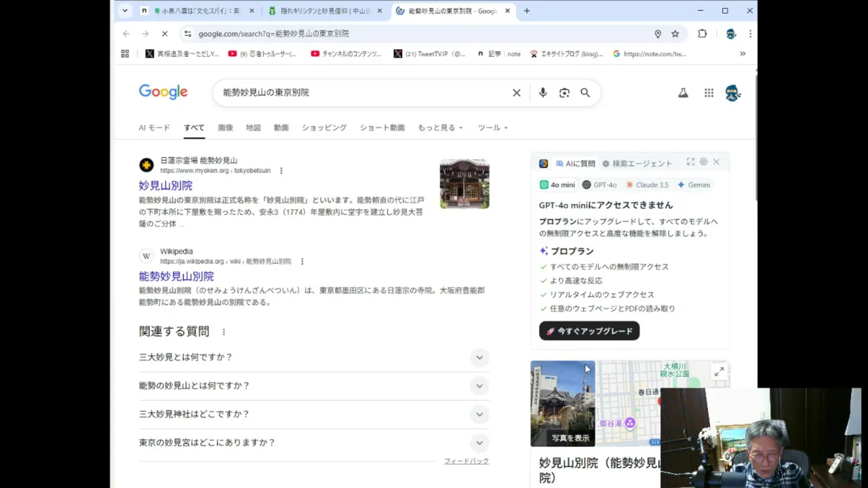This screenshot has width=868, height=488.
Task: Close the AI sidebar panel
Action: (x=716, y=162)
